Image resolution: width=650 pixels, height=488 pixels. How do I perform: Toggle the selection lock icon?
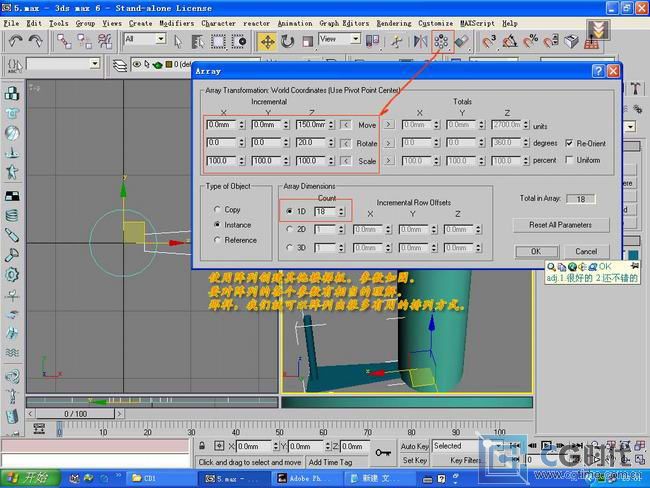pos(202,446)
